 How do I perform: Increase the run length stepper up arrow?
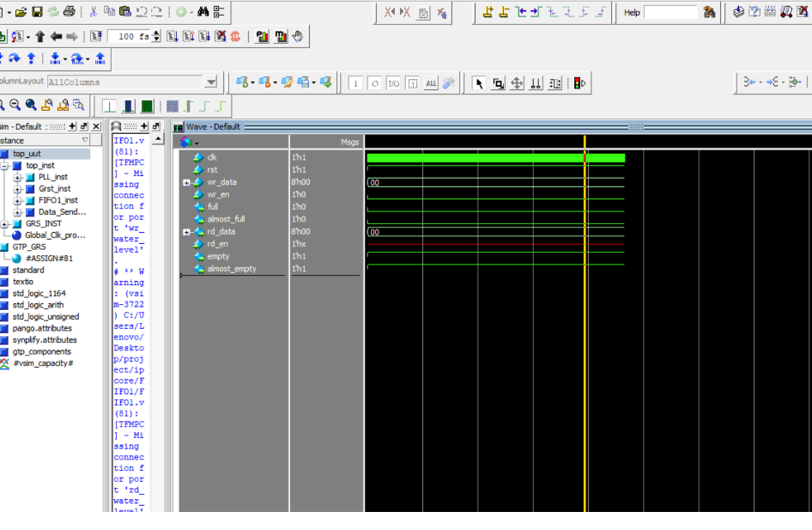click(x=156, y=34)
